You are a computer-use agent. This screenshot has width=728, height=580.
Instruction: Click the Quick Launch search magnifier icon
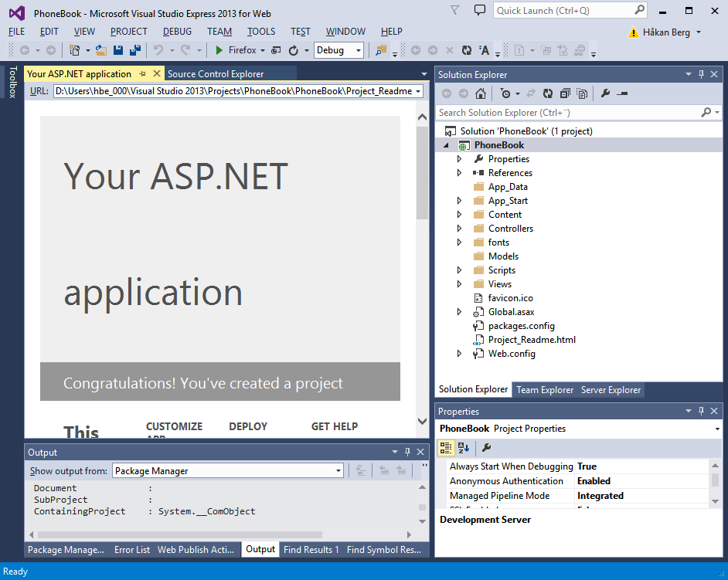coord(639,10)
